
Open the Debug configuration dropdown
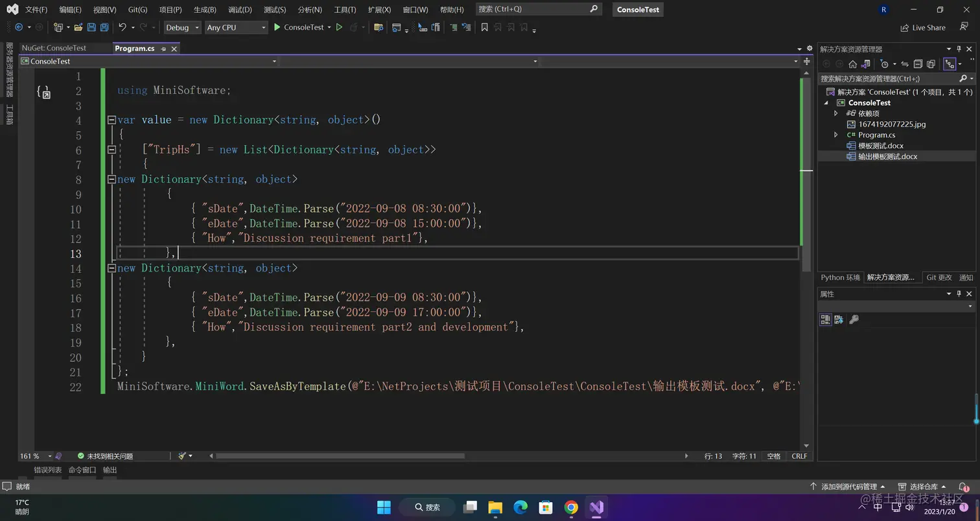pyautogui.click(x=183, y=27)
